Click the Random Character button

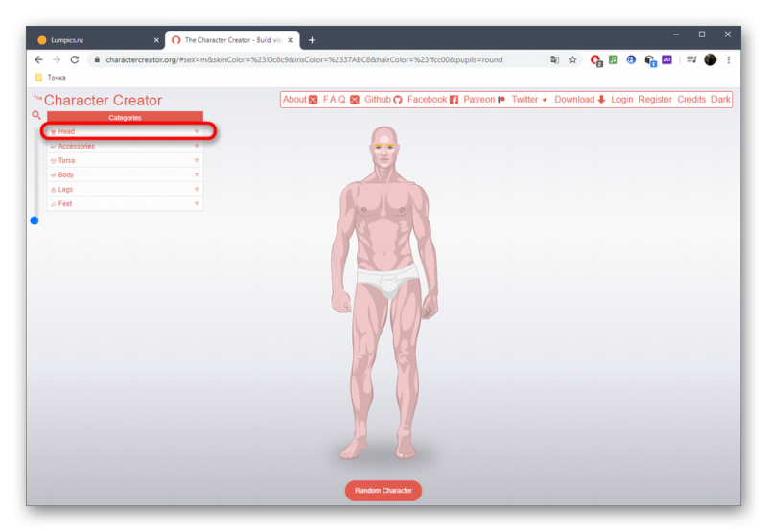pos(383,491)
